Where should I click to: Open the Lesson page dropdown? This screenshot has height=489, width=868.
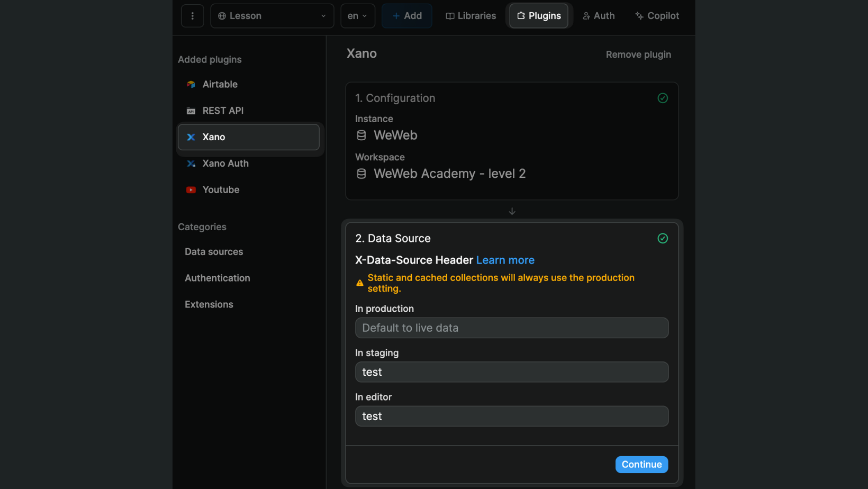(272, 16)
